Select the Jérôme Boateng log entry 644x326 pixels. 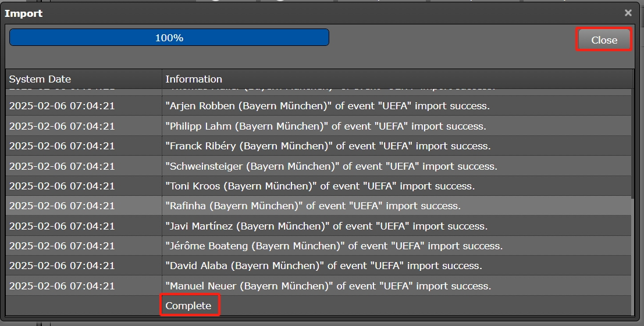(x=334, y=246)
